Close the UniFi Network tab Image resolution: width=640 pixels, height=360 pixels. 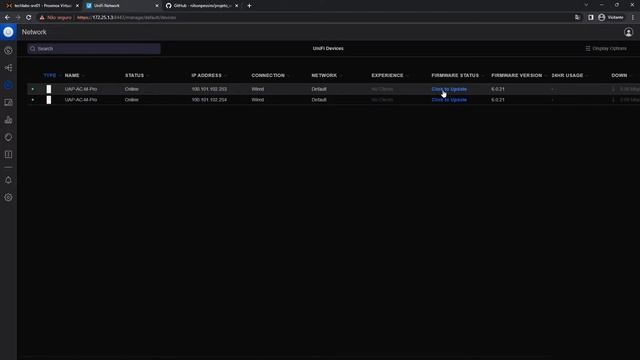tap(157, 6)
